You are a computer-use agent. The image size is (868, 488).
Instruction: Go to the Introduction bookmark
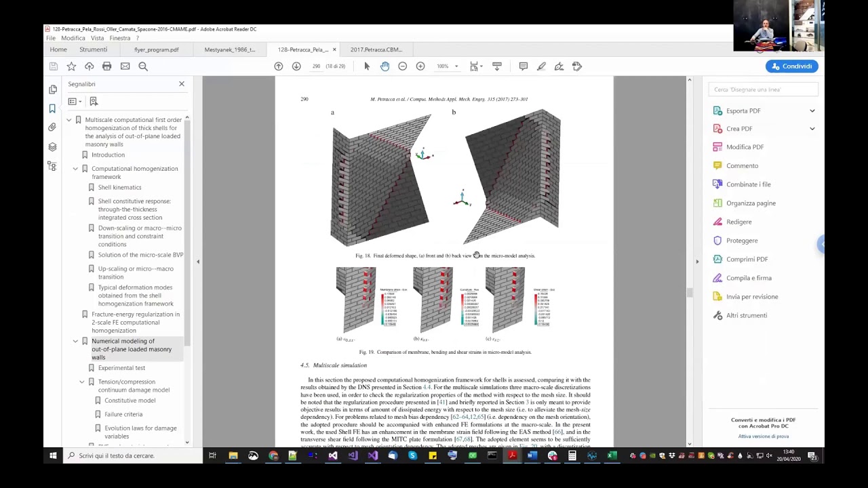[108, 155]
